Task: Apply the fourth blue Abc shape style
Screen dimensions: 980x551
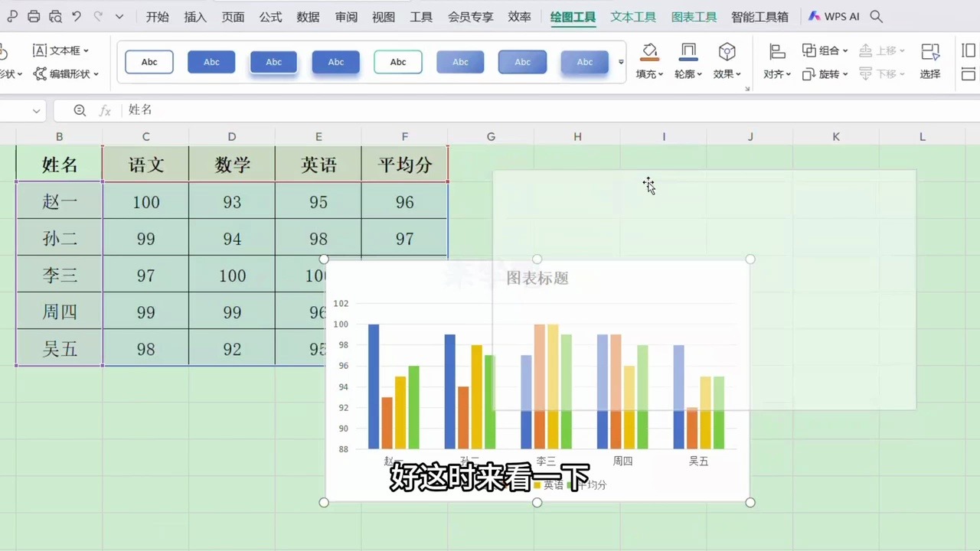Action: 336,62
